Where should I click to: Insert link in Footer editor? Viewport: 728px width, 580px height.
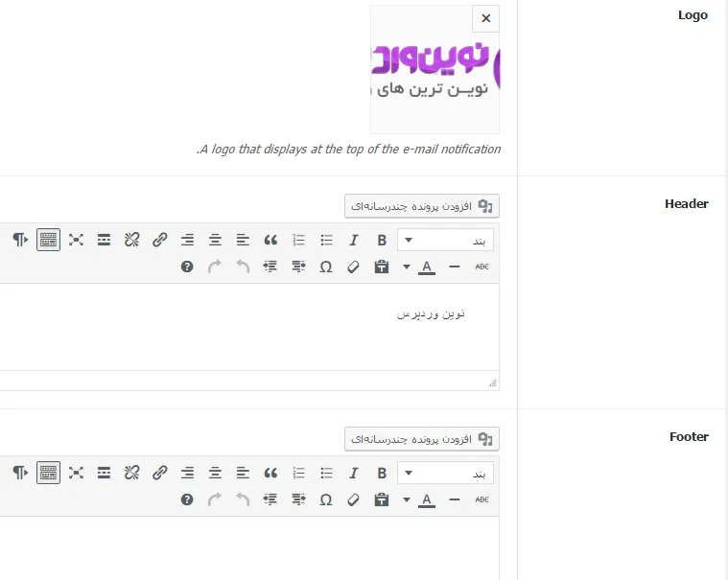(160, 473)
